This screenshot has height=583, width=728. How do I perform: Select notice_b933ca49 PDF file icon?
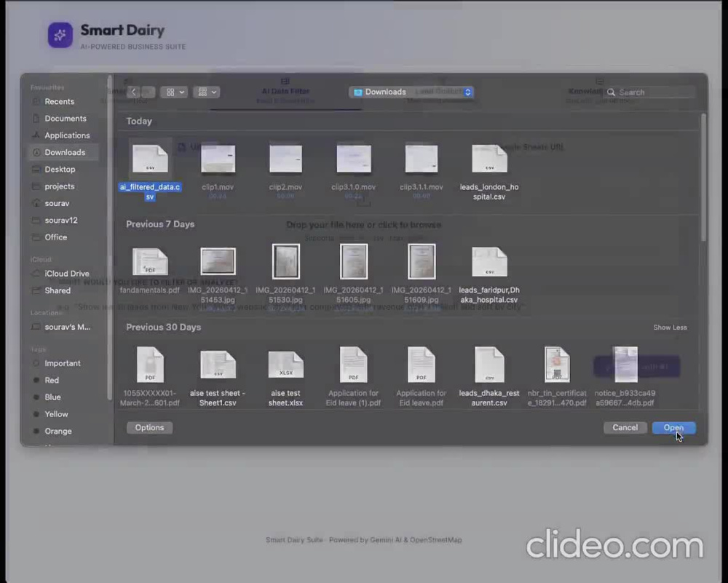625,365
